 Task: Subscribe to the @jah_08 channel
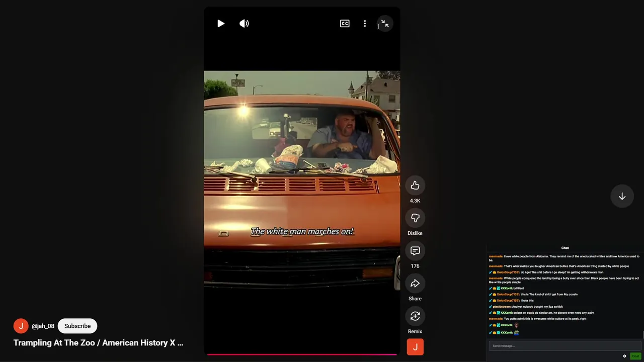[x=77, y=326]
